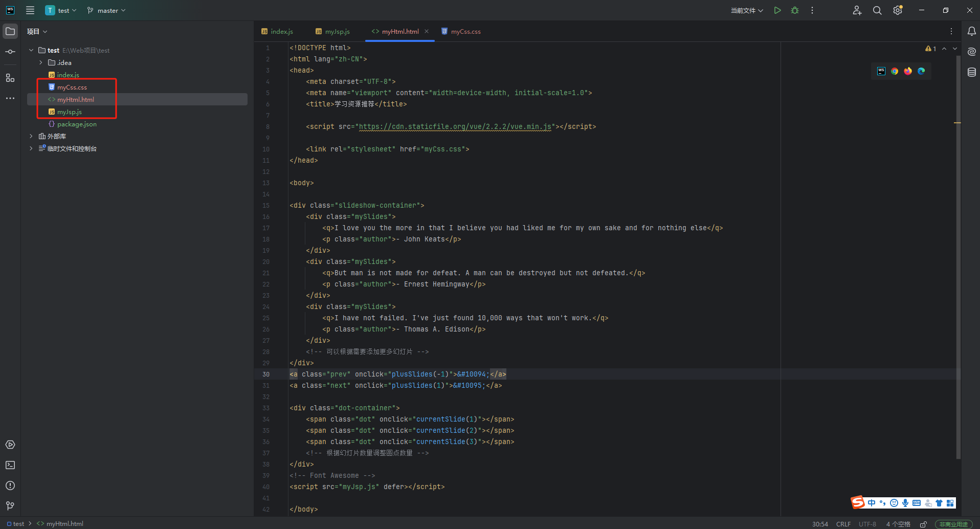
Task: Follow the vue.min.js CDN link
Action: click(455, 126)
